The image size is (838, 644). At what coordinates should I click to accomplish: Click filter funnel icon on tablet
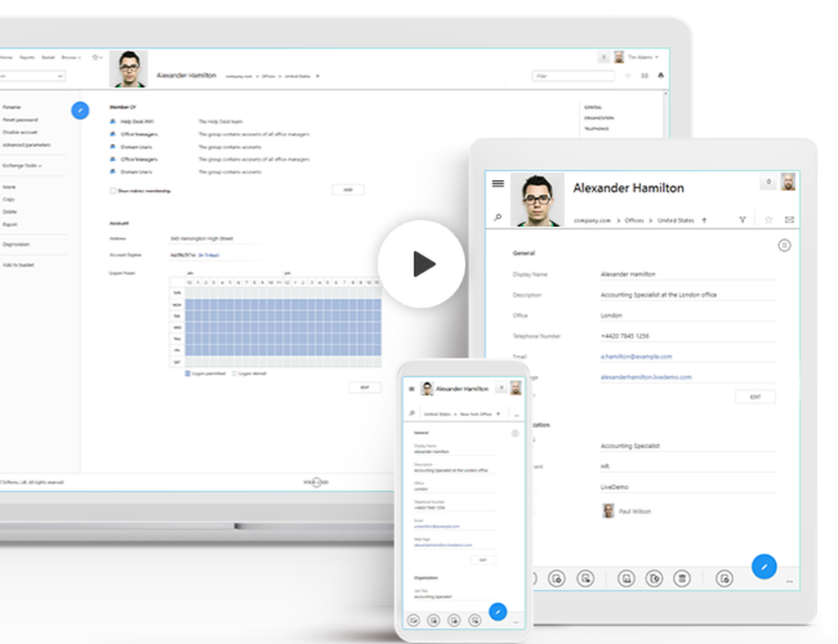pos(742,219)
